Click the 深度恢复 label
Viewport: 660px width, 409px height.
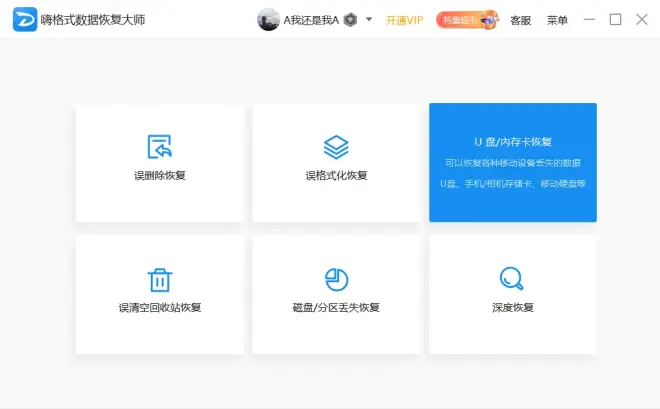513,308
